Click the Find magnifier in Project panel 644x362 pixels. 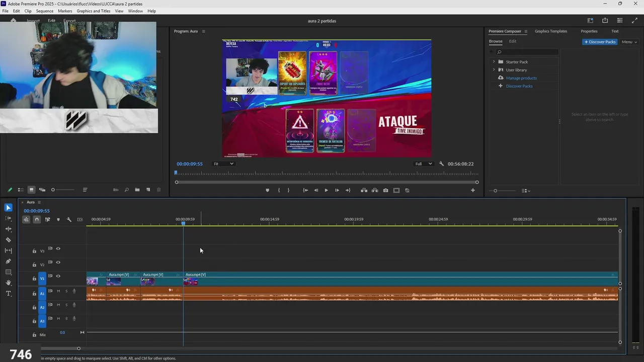click(126, 190)
